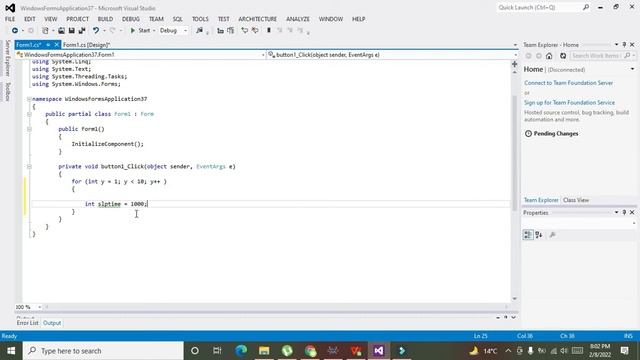Pin the Form1.cs tab

coord(48,45)
